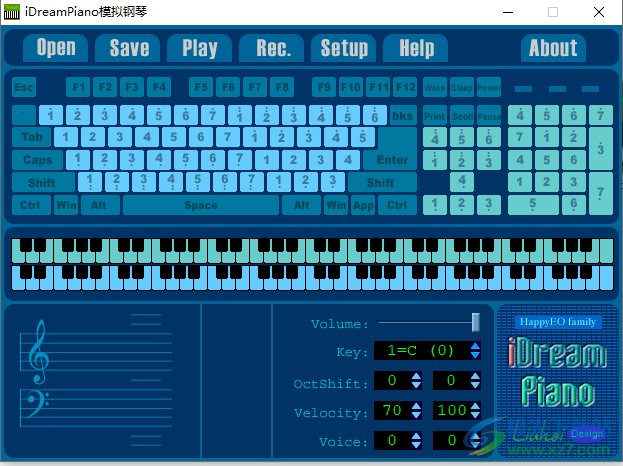Open the About dialog
The width and height of the screenshot is (623, 466).
pyautogui.click(x=553, y=48)
